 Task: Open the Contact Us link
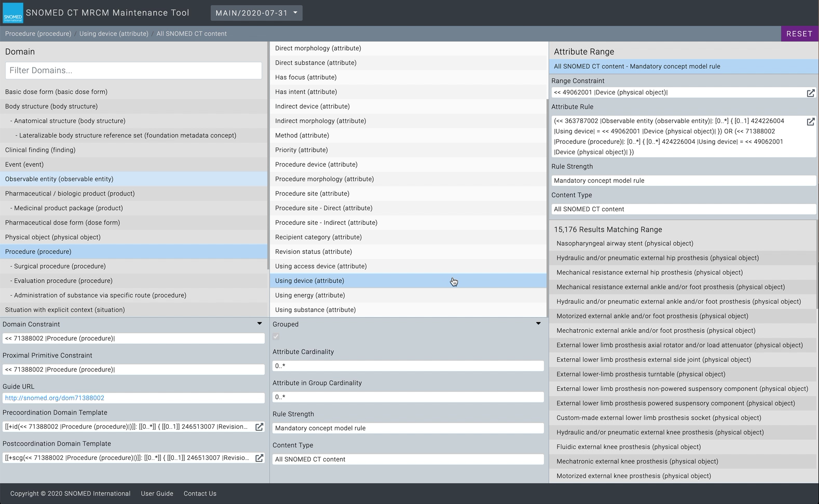click(x=200, y=494)
